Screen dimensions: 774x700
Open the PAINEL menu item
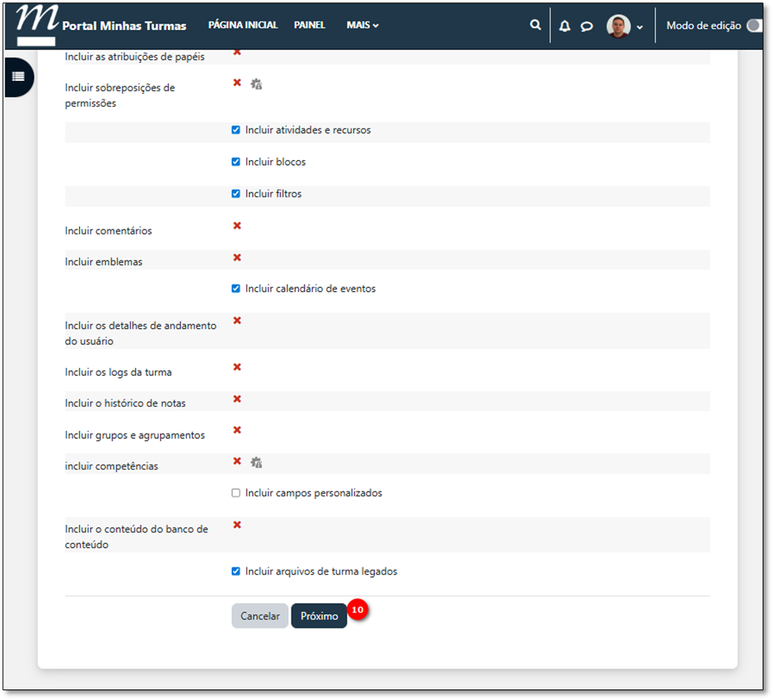point(309,25)
